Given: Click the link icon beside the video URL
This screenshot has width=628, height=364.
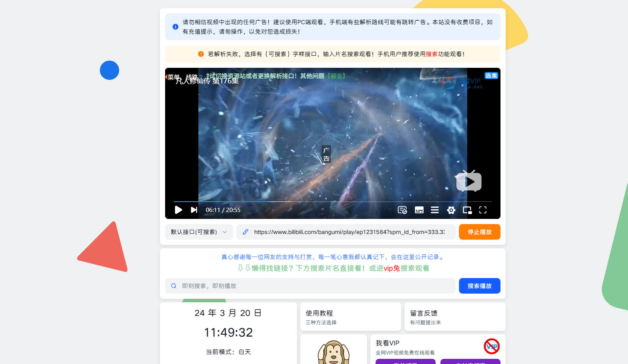Looking at the screenshot, I should 245,232.
